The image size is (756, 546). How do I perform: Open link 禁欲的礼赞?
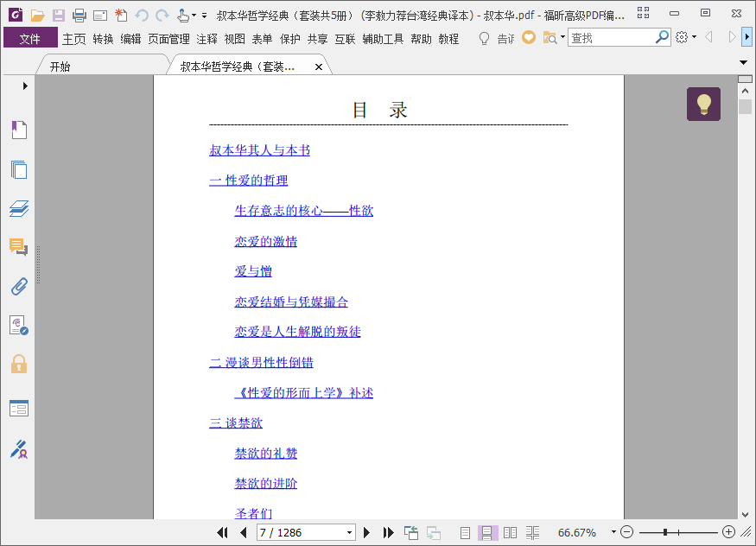pos(265,453)
